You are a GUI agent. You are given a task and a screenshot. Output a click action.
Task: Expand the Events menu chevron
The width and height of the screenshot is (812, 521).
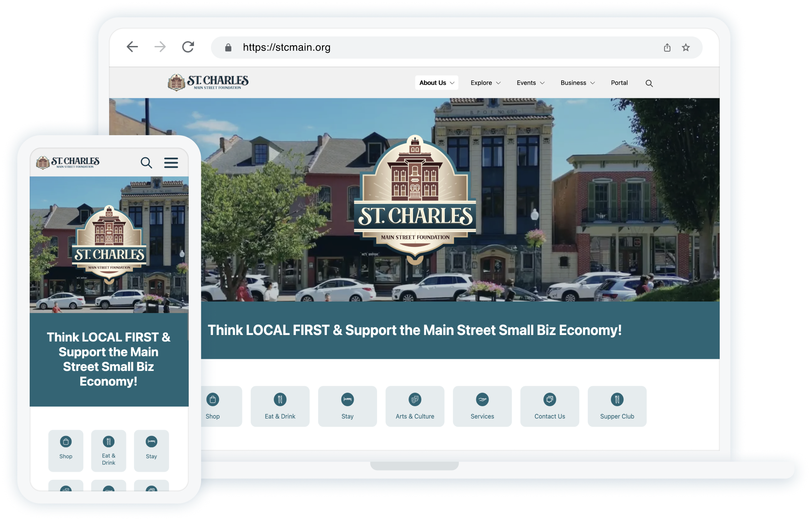[542, 83]
